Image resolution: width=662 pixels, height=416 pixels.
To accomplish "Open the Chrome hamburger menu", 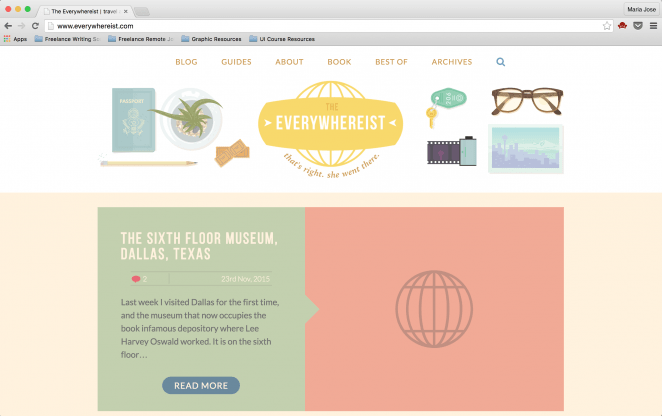I will coord(652,25).
